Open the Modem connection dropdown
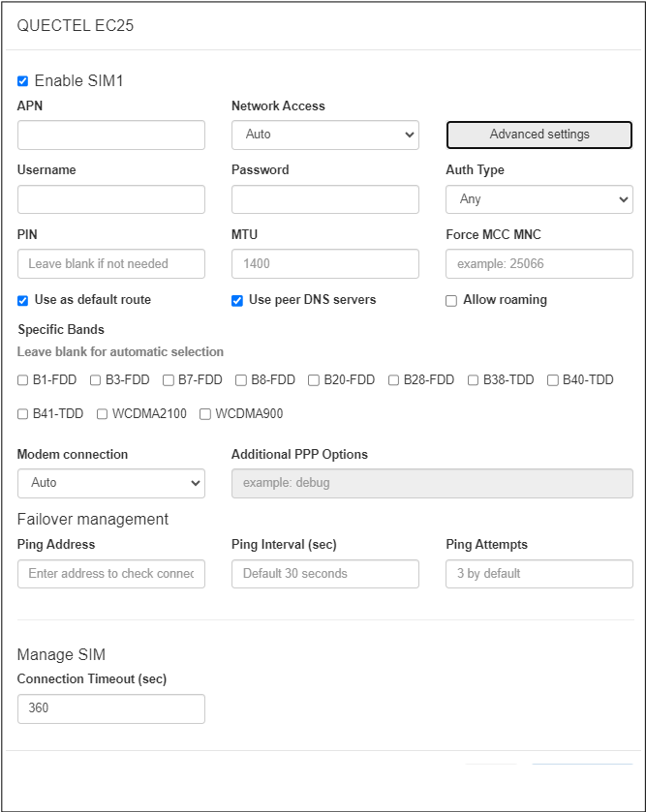The width and height of the screenshot is (646, 812). (x=110, y=482)
